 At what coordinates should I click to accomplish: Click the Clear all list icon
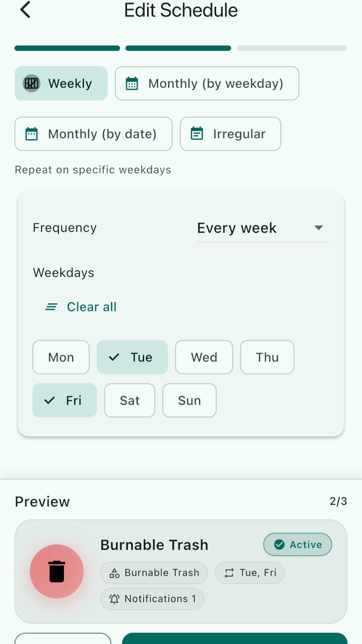tap(51, 307)
